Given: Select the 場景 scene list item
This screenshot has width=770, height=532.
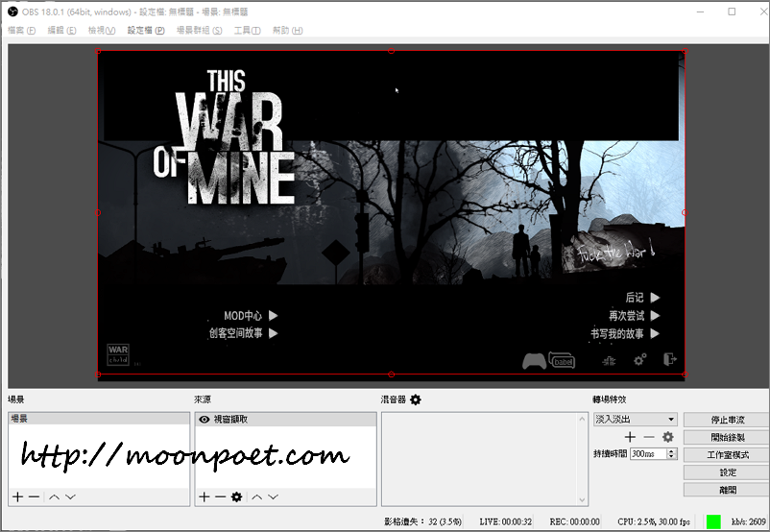Looking at the screenshot, I should (x=99, y=419).
